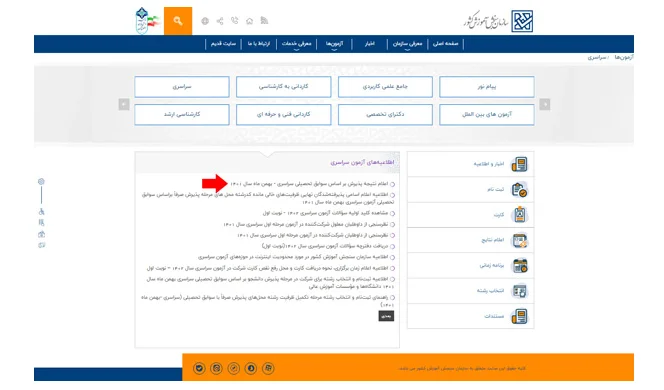Click the rightmost social icon in orange footer

(x=268, y=368)
